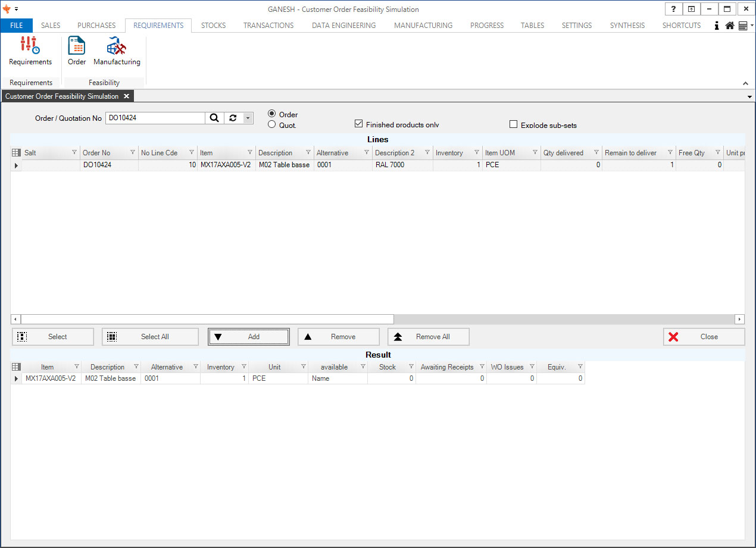Enable the Explode sub-sets checkbox

[513, 124]
